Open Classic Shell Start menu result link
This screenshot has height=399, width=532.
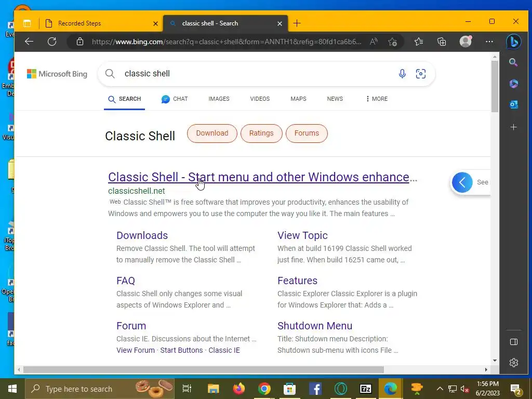click(x=262, y=177)
